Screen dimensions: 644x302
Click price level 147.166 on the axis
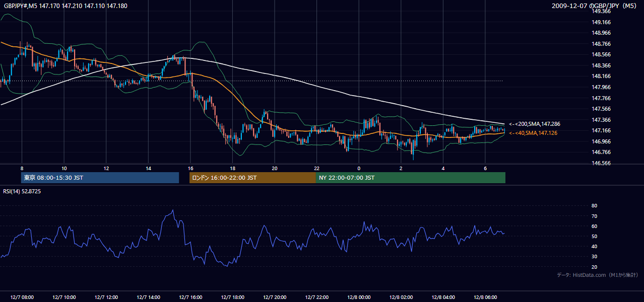(601, 130)
